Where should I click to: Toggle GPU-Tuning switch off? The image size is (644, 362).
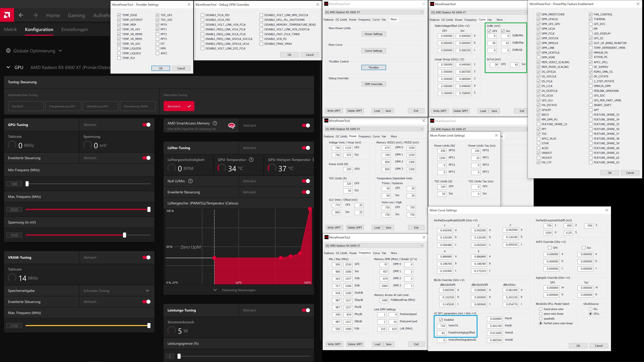pos(146,125)
